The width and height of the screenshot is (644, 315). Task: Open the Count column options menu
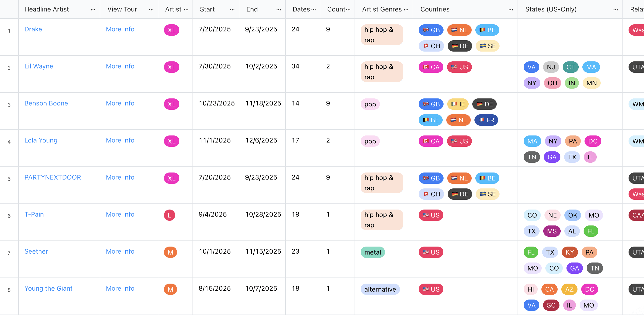(x=348, y=10)
